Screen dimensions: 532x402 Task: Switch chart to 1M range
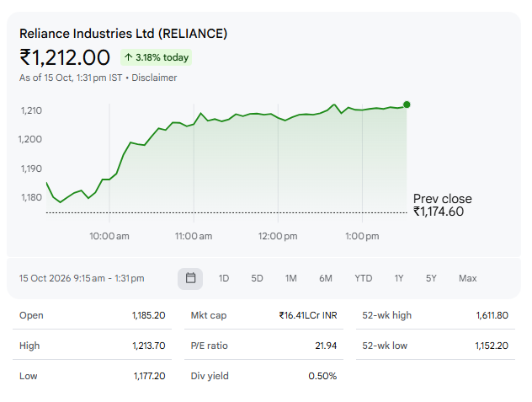[290, 278]
